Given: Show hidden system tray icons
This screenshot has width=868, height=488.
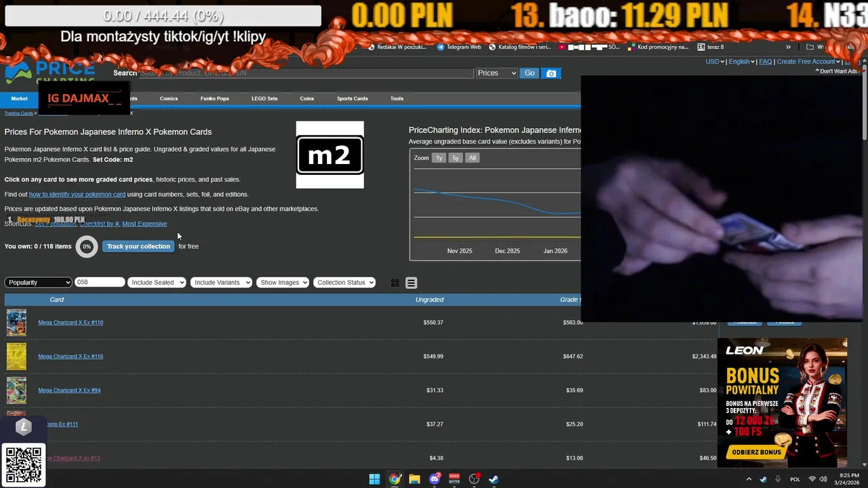Looking at the screenshot, I should 749,479.
